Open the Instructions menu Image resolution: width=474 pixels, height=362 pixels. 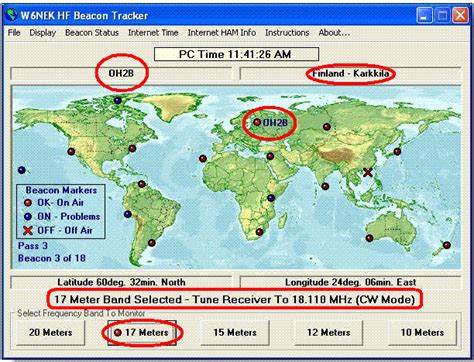click(287, 33)
